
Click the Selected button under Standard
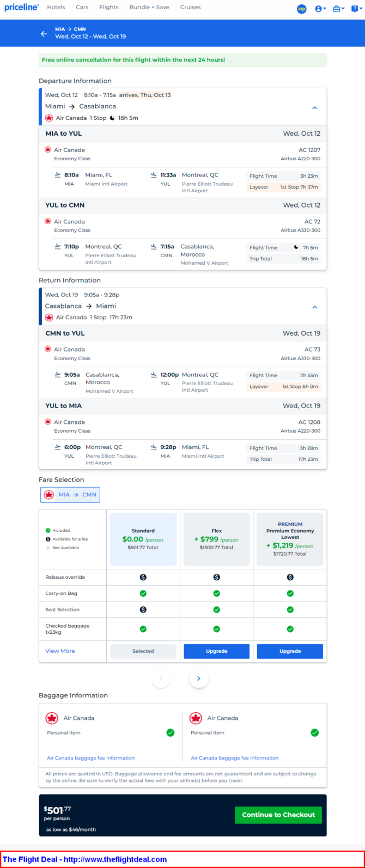pos(143,651)
